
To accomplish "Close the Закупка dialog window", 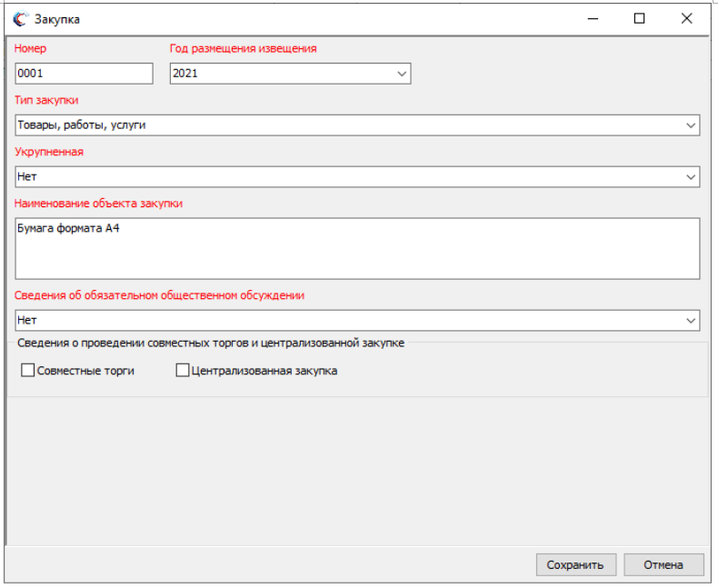I will tap(686, 18).
